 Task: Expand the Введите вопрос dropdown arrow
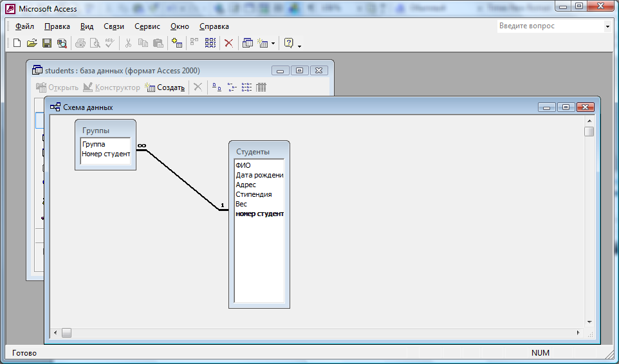click(607, 26)
